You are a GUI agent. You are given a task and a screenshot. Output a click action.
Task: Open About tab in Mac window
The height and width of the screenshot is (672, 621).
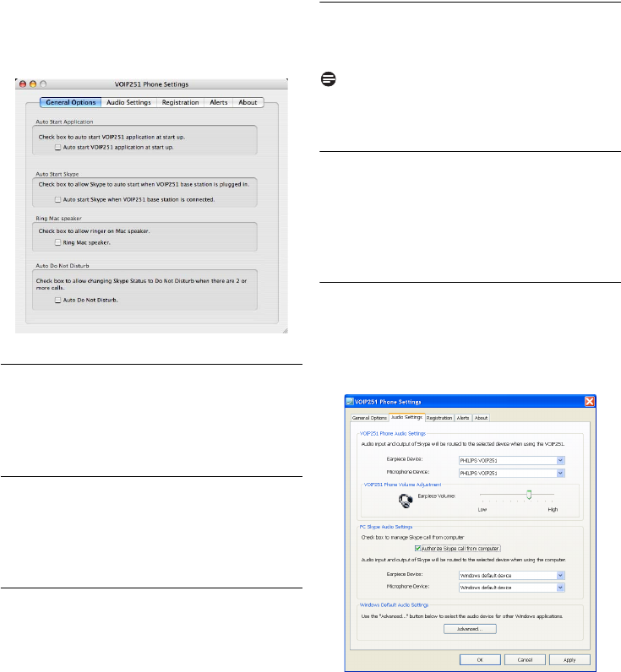(248, 102)
